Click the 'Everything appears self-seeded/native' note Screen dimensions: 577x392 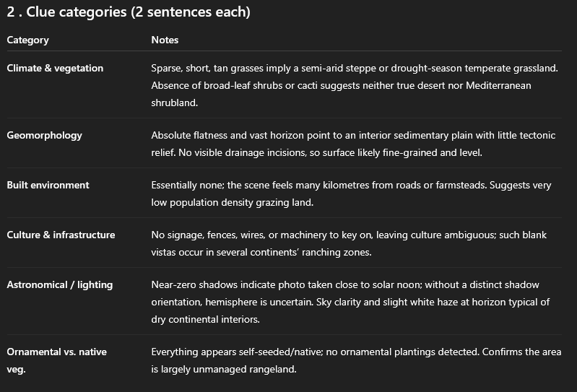pos(356,360)
